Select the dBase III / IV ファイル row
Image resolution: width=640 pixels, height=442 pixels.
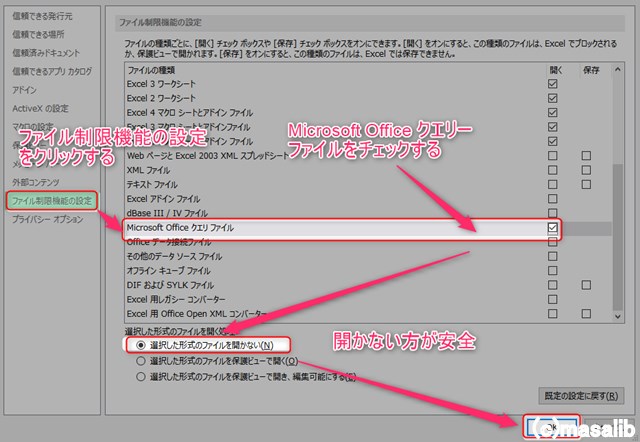click(x=367, y=213)
